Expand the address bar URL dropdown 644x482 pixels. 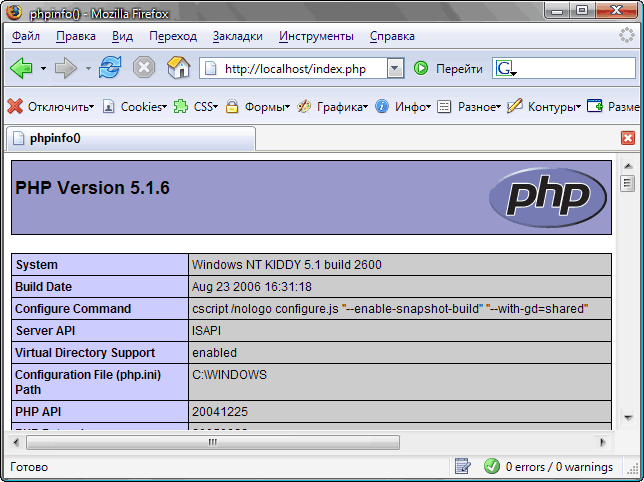pyautogui.click(x=395, y=69)
